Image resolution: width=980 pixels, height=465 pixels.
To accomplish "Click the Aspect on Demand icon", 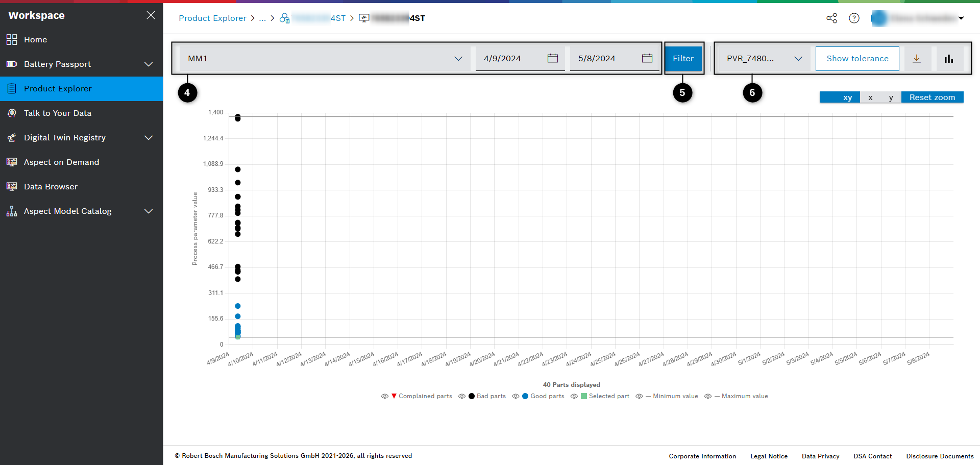I will [12, 162].
